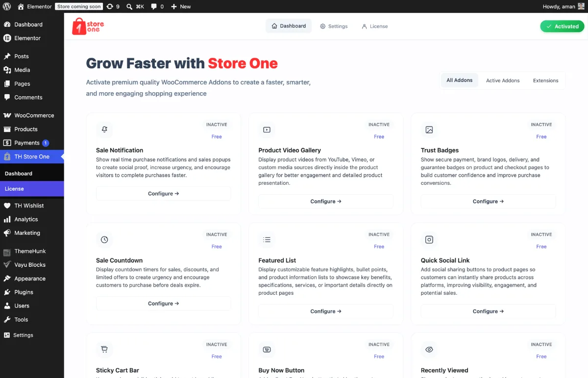Open TH Store One sidebar menu
This screenshot has height=378, width=588.
click(x=32, y=157)
